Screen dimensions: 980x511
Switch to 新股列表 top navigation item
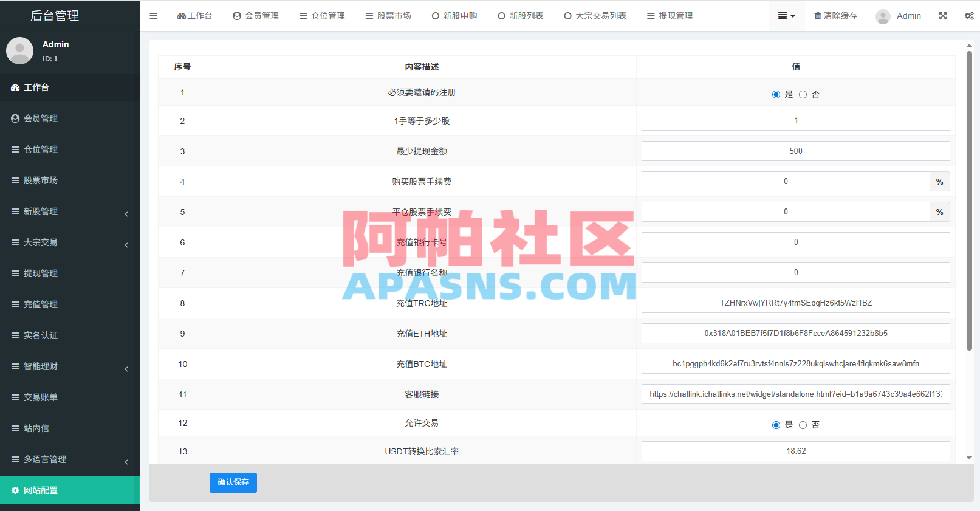[x=521, y=16]
